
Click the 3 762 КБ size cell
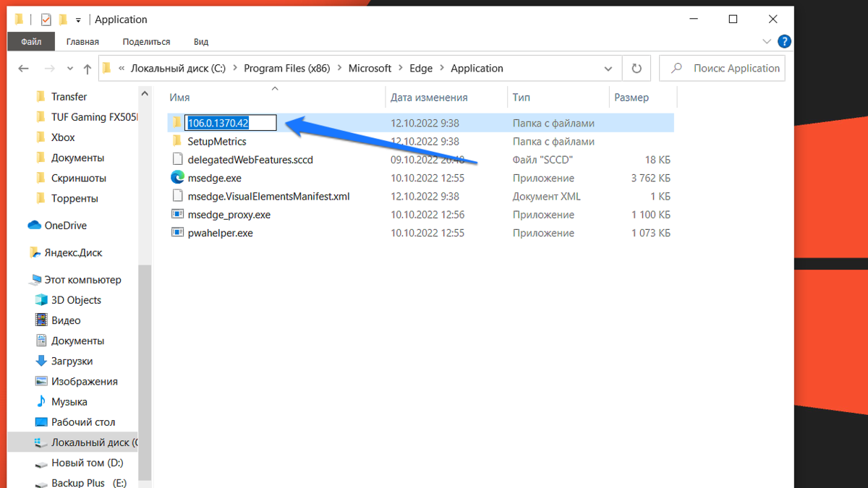(650, 178)
